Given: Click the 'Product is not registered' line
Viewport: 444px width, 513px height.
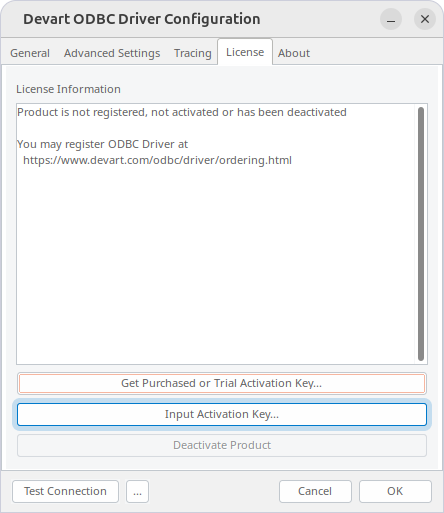Looking at the screenshot, I should [x=182, y=112].
